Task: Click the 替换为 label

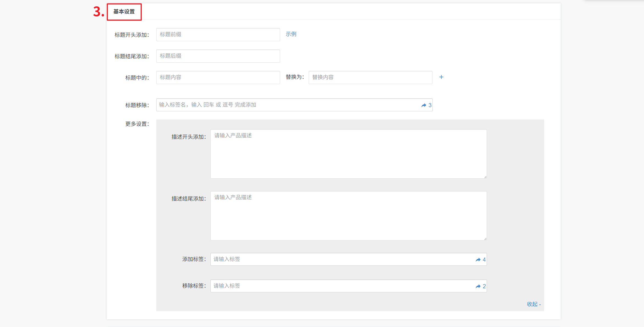Action: coord(295,77)
